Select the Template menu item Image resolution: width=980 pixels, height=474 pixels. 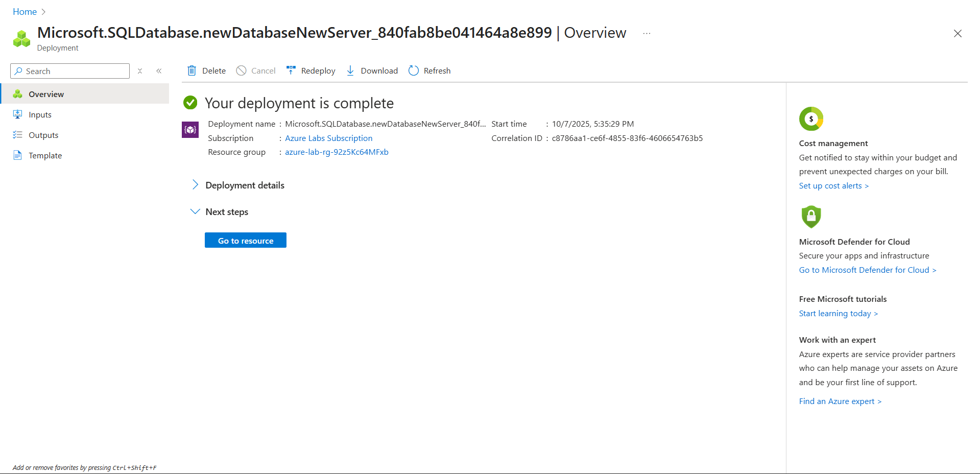(x=45, y=156)
